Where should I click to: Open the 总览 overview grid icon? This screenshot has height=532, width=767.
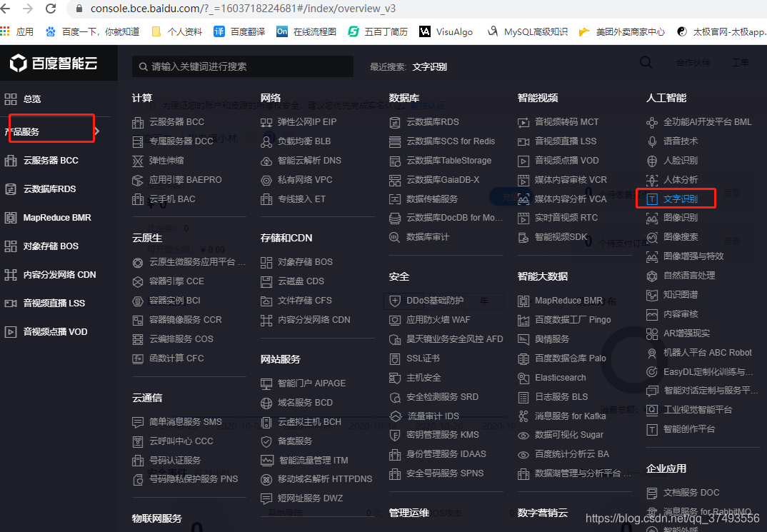click(x=11, y=99)
